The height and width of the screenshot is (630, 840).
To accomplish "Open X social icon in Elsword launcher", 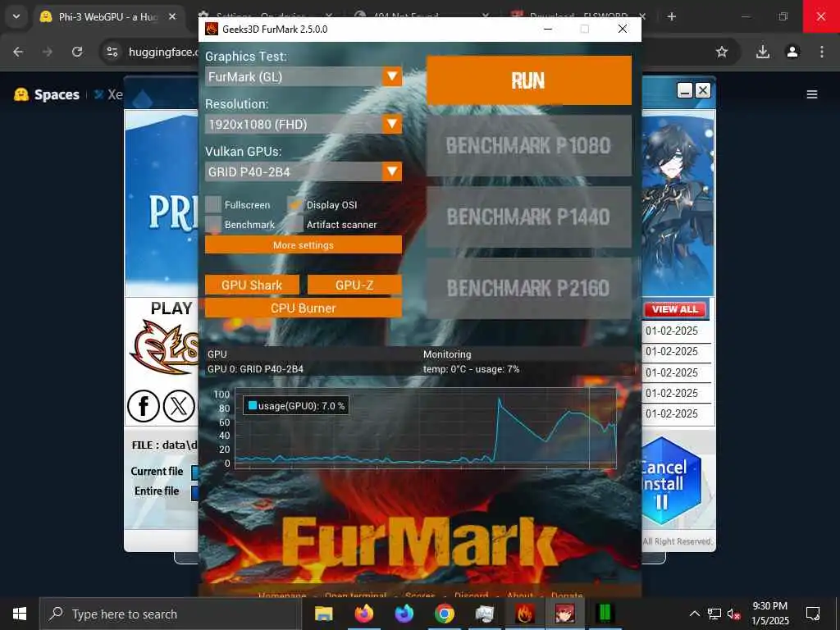I will (179, 406).
